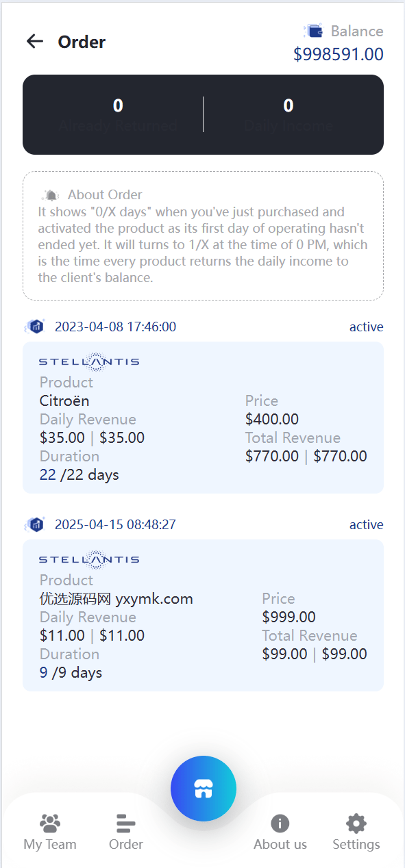This screenshot has width=405, height=868.
Task: Select the Order list icon in bottom bar
Action: tap(126, 823)
